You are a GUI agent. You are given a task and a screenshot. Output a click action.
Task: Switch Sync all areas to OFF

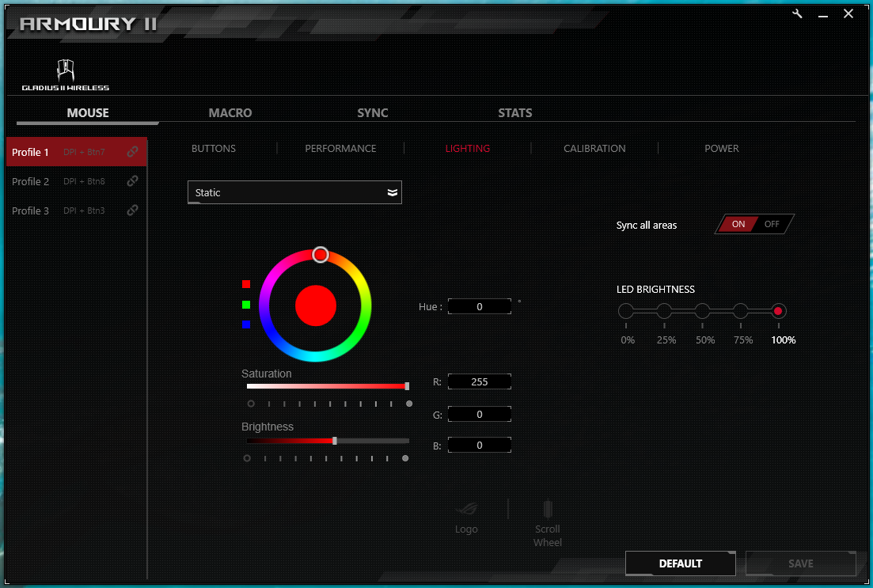tap(772, 224)
